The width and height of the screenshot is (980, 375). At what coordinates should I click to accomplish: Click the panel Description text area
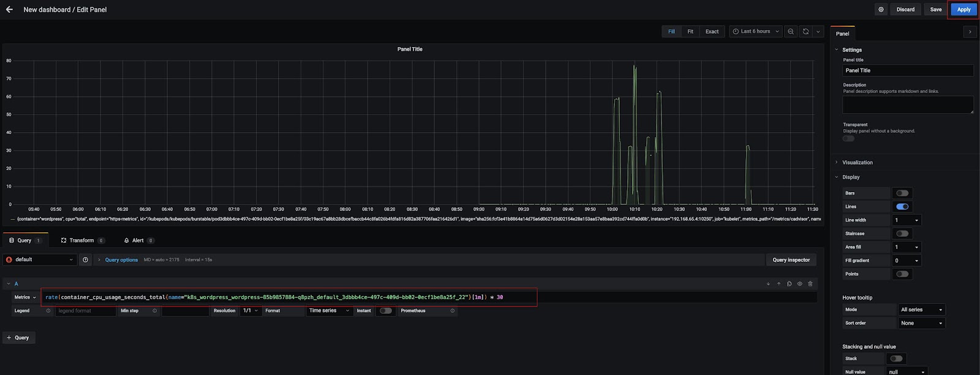pyautogui.click(x=908, y=105)
